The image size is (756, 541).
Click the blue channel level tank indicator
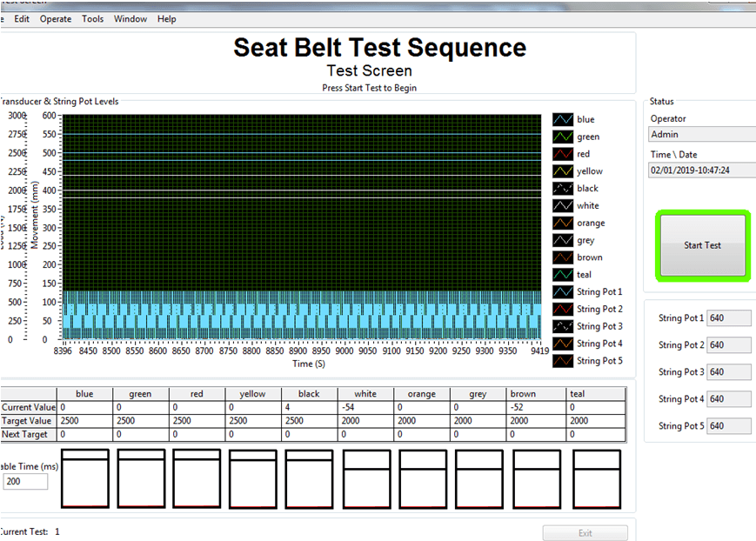coord(84,478)
